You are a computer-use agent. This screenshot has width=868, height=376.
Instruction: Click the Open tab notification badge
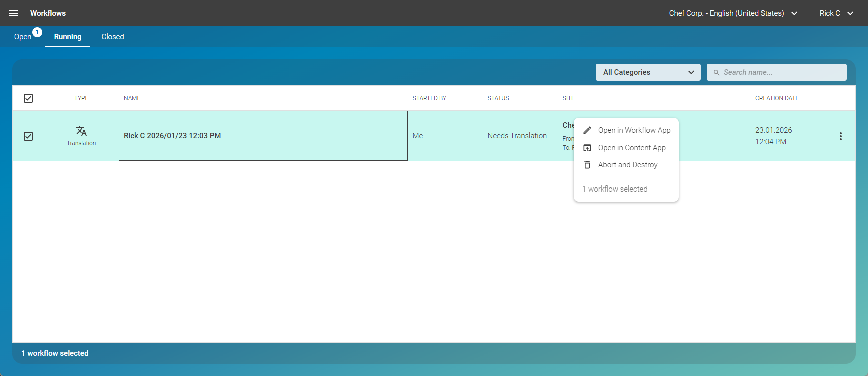tap(37, 32)
